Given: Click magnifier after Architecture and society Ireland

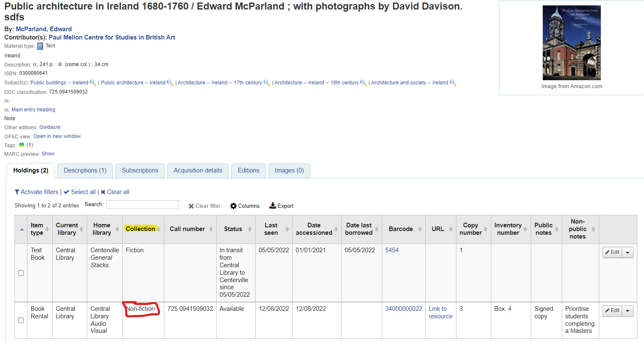Looking at the screenshot, I should pos(453,83).
